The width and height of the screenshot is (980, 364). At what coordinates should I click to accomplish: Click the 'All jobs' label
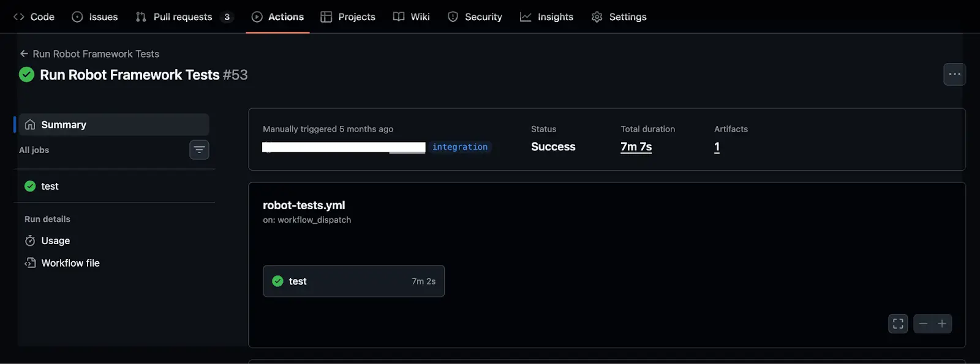coord(34,150)
